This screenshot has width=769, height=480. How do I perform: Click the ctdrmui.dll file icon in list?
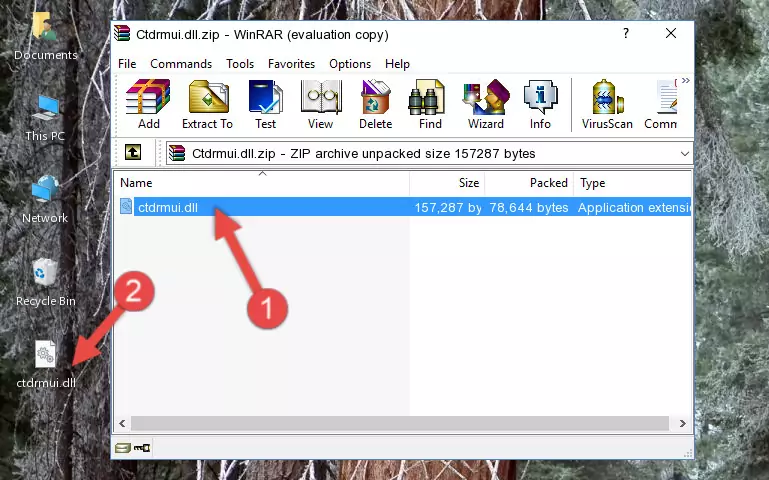click(x=126, y=207)
